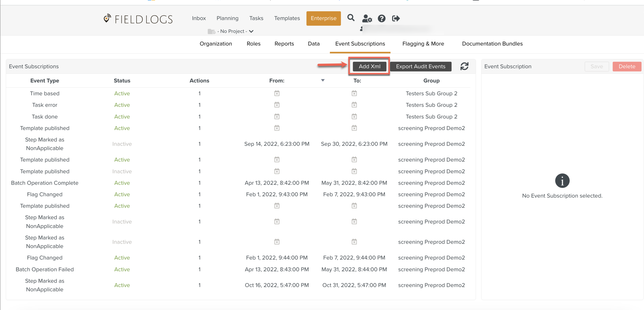Click the search magnifier icon
The image size is (644, 310).
351,18
